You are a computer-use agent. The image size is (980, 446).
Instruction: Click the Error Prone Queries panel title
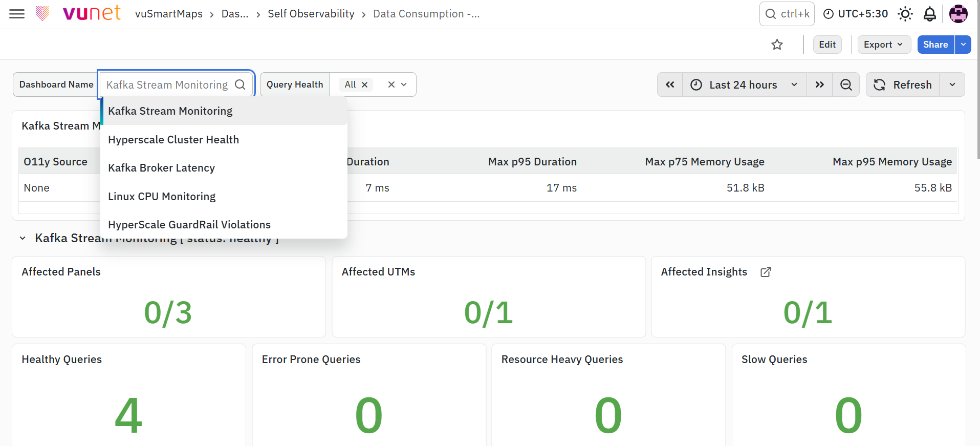point(311,359)
